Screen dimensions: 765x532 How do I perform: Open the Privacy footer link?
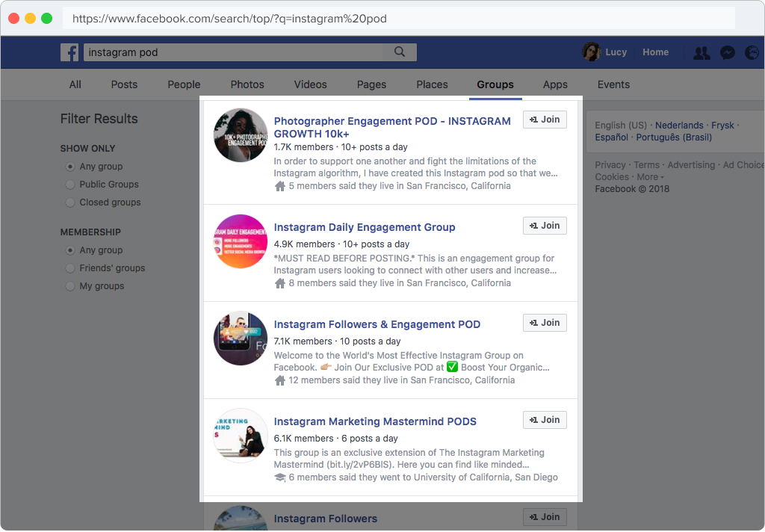(610, 165)
